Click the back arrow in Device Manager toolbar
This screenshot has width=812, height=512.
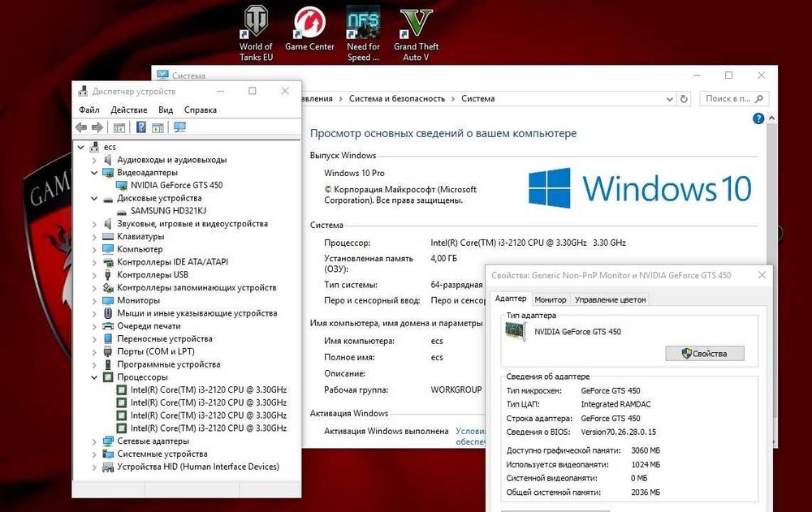[81, 127]
